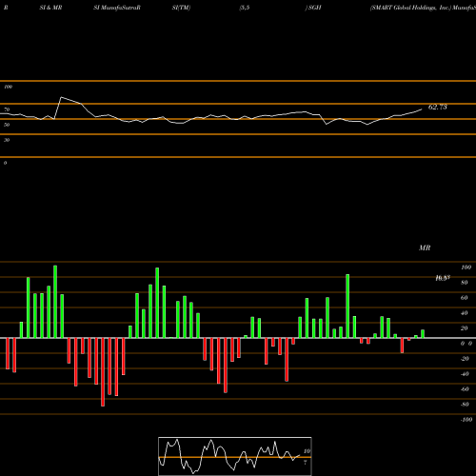This screenshot has width=476, height=476.
Task: Select the 'SGH' ticker symbol text
Action: click(315, 8)
